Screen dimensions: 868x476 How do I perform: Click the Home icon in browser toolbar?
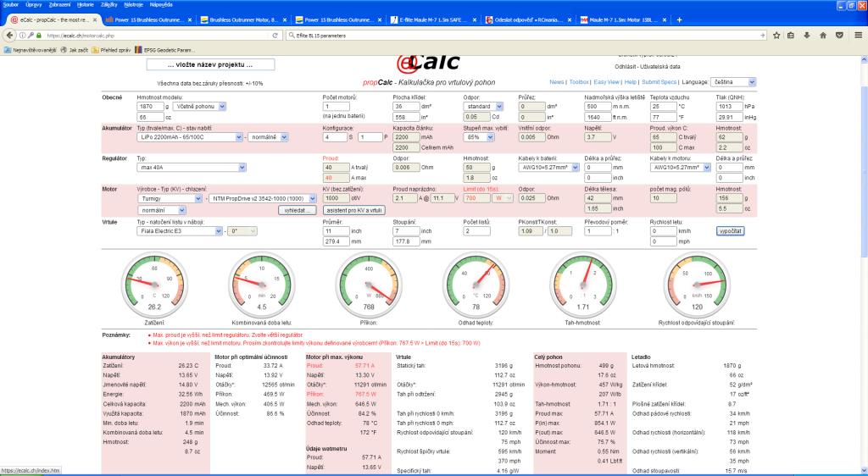tap(824, 36)
